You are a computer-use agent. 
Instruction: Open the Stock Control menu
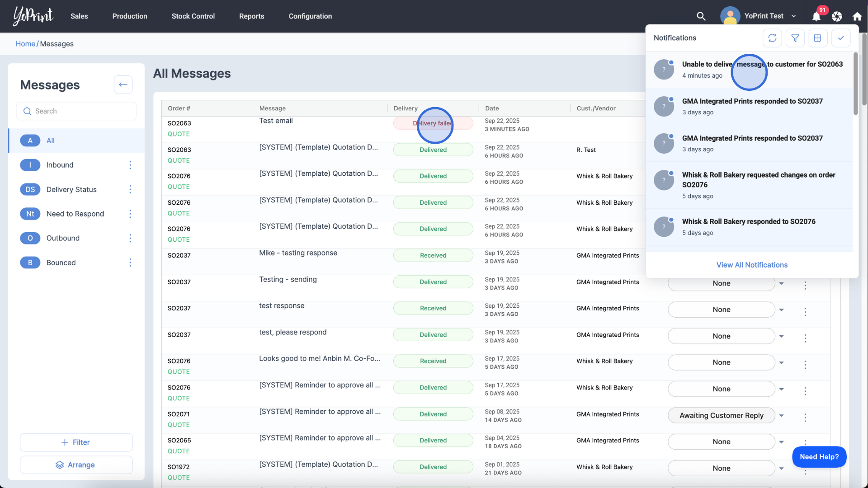(193, 16)
